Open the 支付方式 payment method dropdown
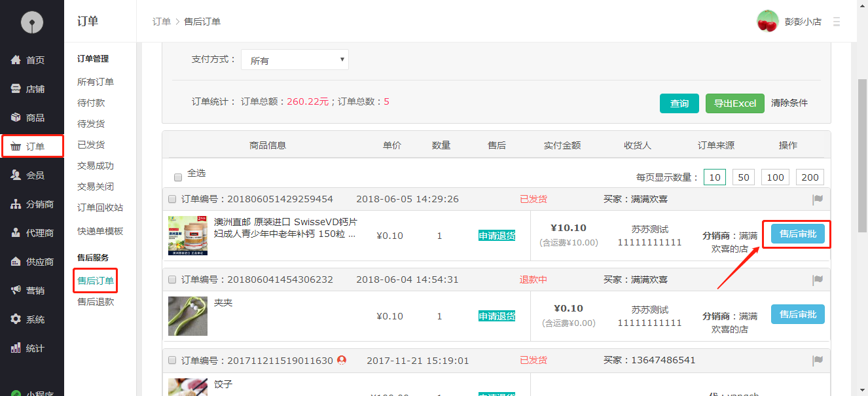This screenshot has height=396, width=868. point(295,59)
